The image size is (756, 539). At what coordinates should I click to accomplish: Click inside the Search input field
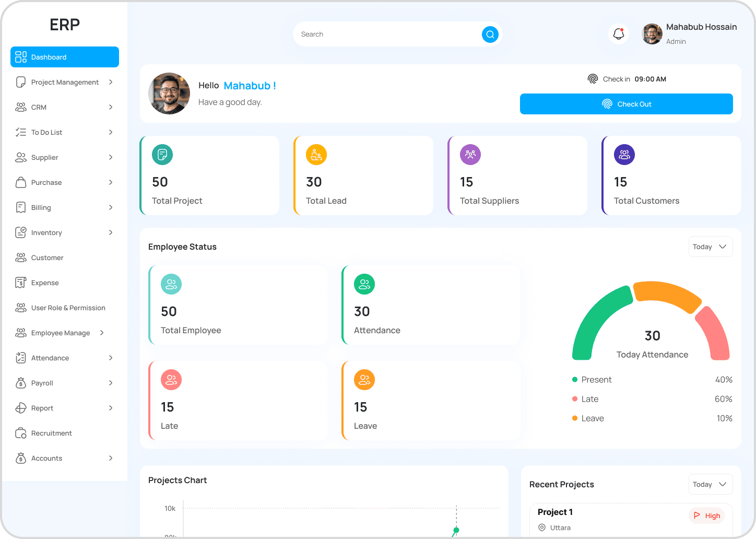point(386,34)
